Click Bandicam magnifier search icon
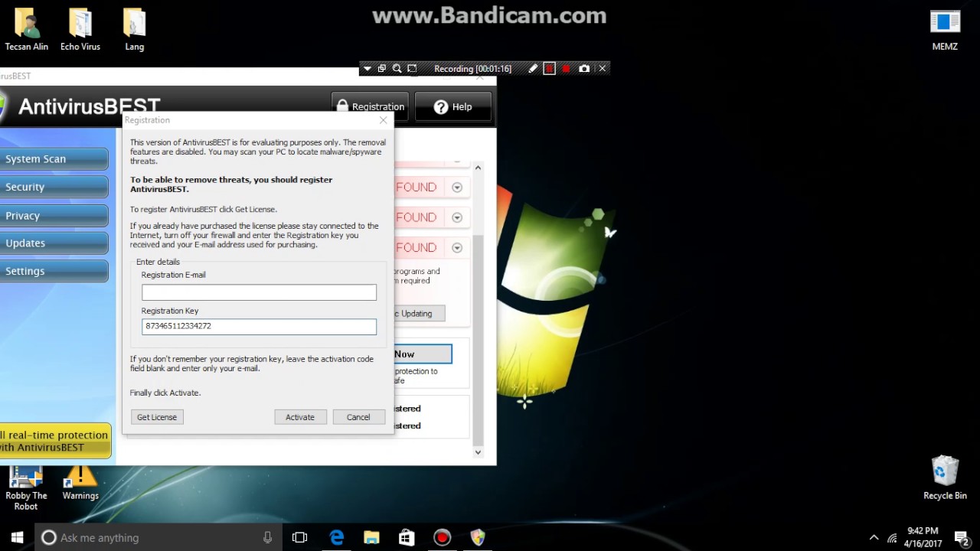Screen dimensions: 980x551 pos(397,69)
